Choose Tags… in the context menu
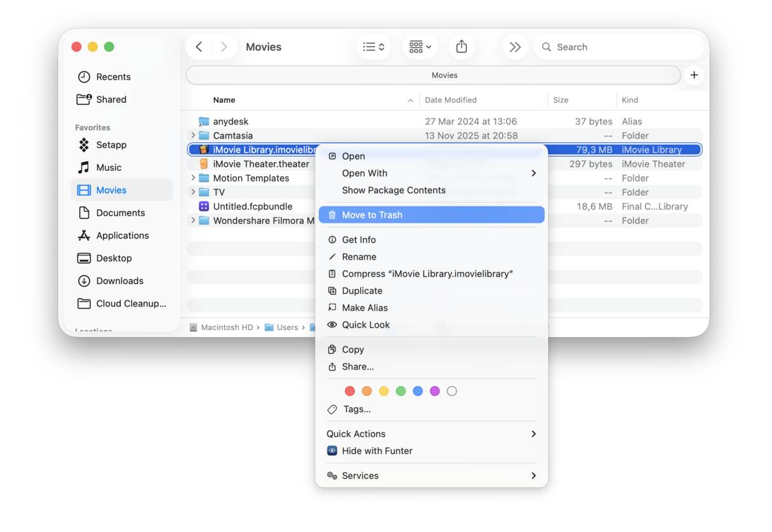 pos(432,409)
